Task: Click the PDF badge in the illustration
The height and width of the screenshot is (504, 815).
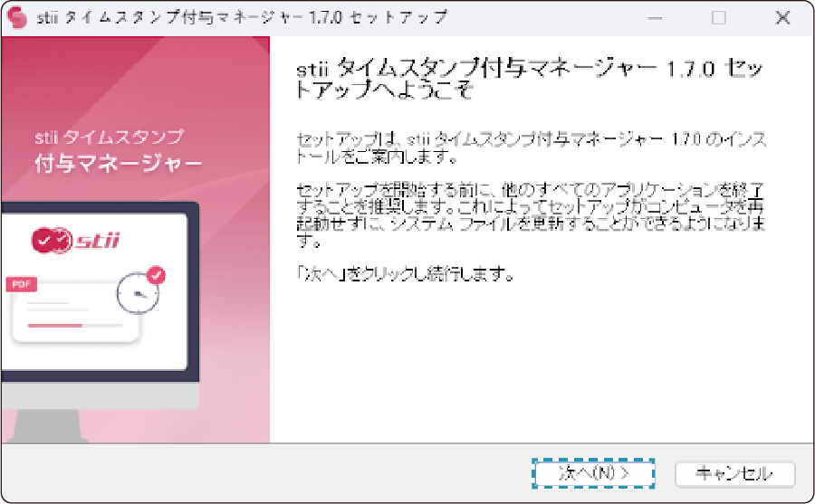Action: 20,284
